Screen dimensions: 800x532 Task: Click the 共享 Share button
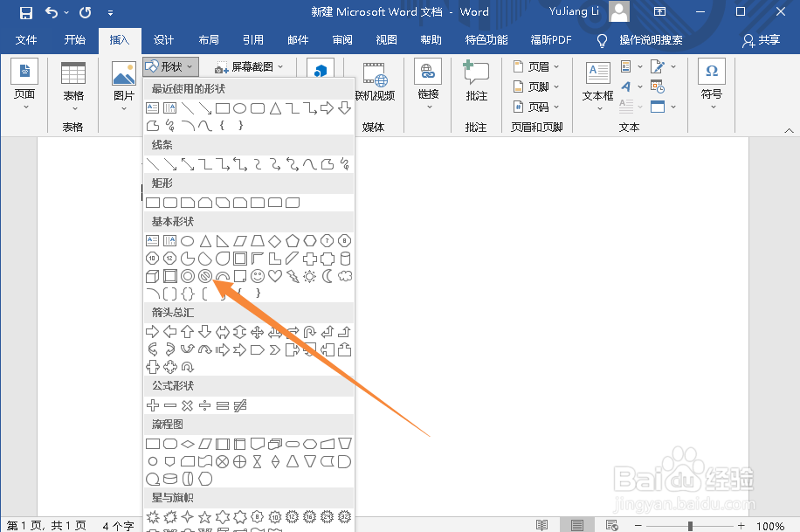tap(761, 40)
